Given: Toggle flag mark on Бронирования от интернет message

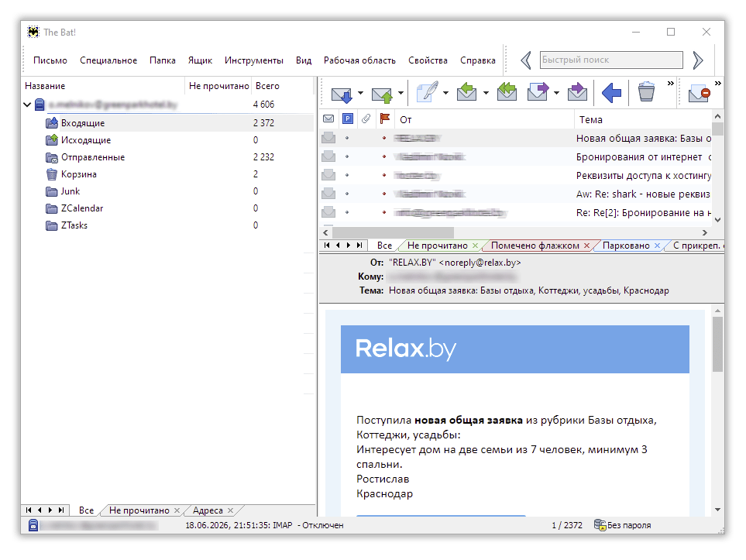Looking at the screenshot, I should [384, 157].
